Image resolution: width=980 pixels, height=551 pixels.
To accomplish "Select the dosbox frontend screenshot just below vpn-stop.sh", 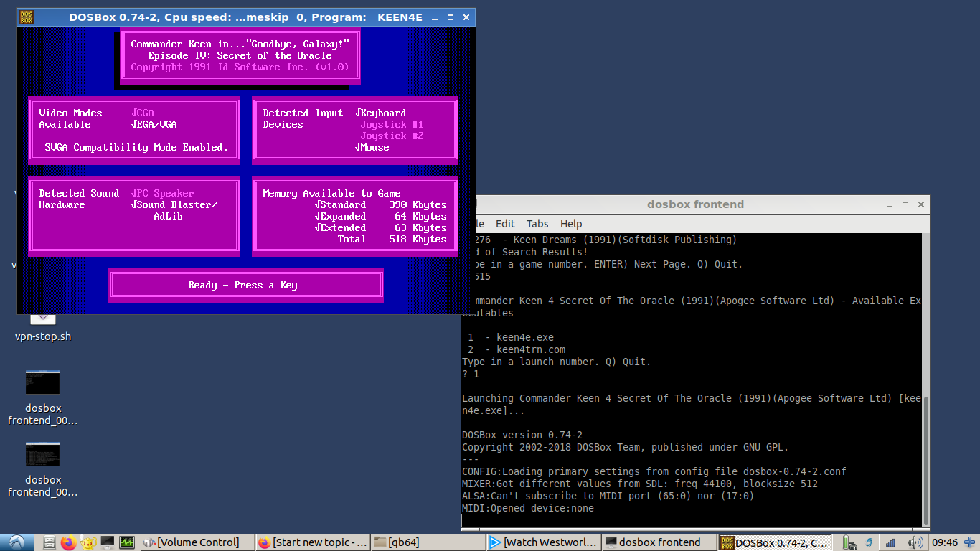I will tap(42, 397).
